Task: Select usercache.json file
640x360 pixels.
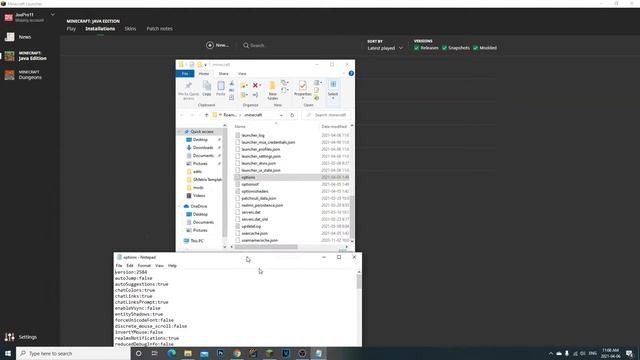Action: coord(254,233)
